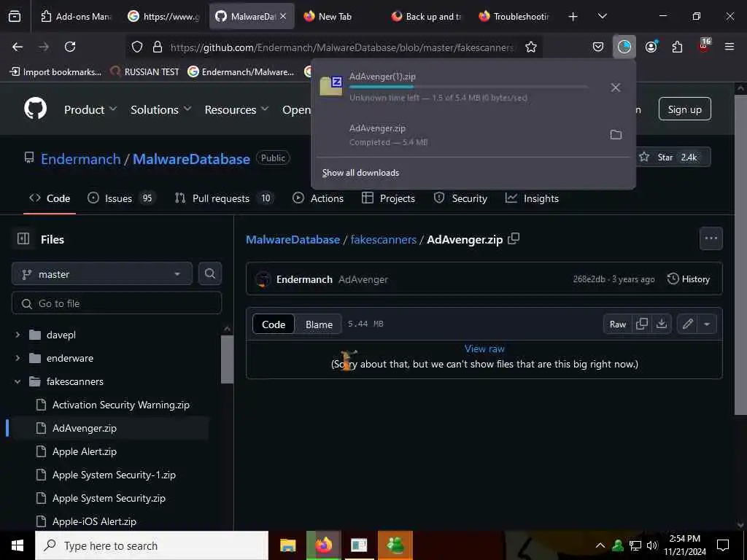Click the Firefox taskbar icon

click(x=323, y=545)
